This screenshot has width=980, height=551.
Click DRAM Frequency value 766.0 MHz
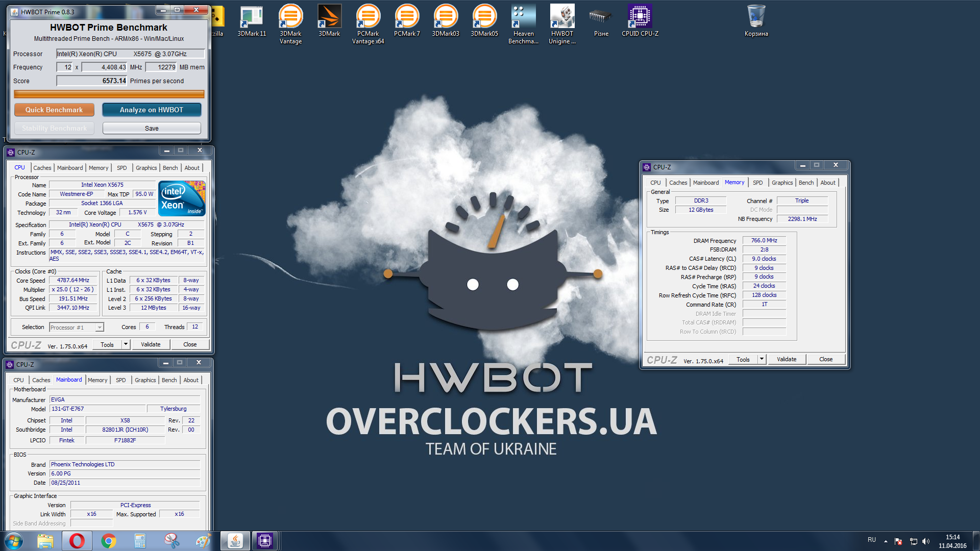point(764,240)
